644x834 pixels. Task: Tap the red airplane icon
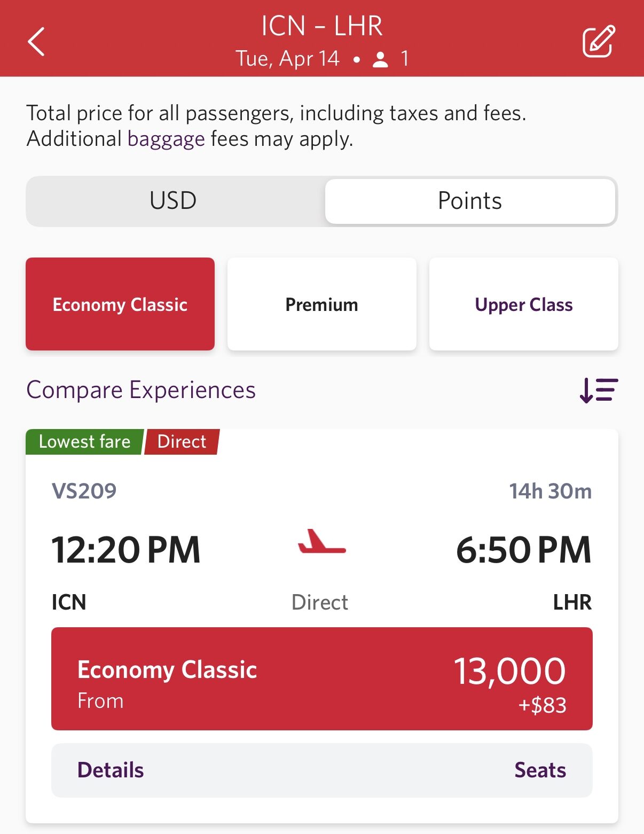click(322, 542)
